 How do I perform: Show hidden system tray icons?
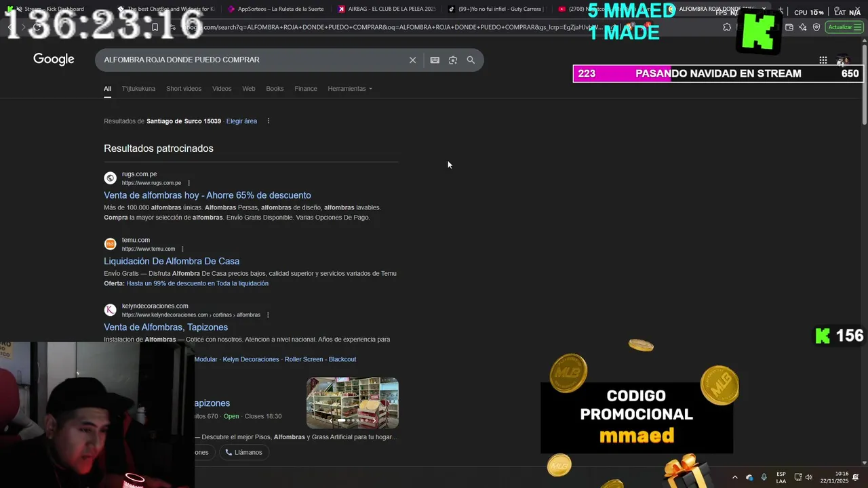[734, 477]
